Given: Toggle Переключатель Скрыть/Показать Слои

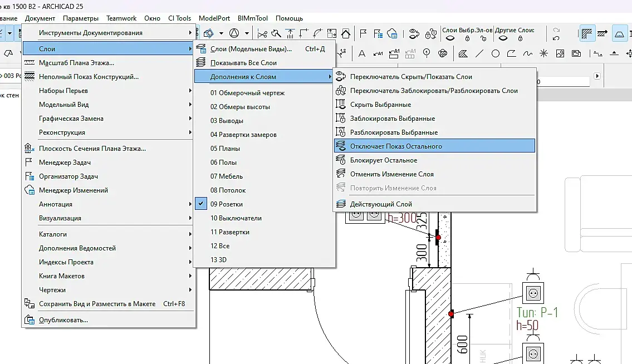Looking at the screenshot, I should point(410,77).
